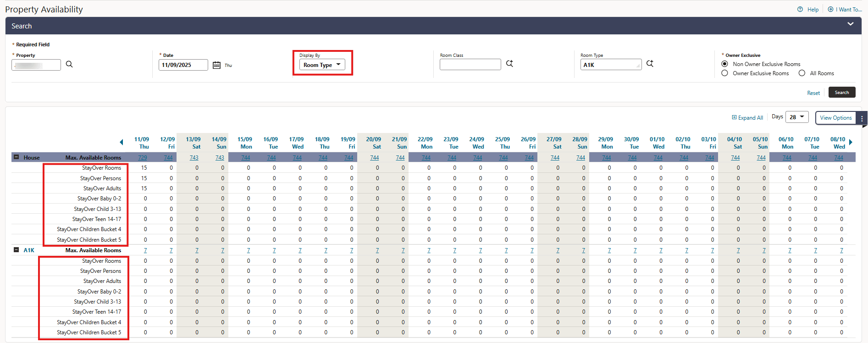
Task: Search for a property with magnifier icon
Action: (x=69, y=64)
